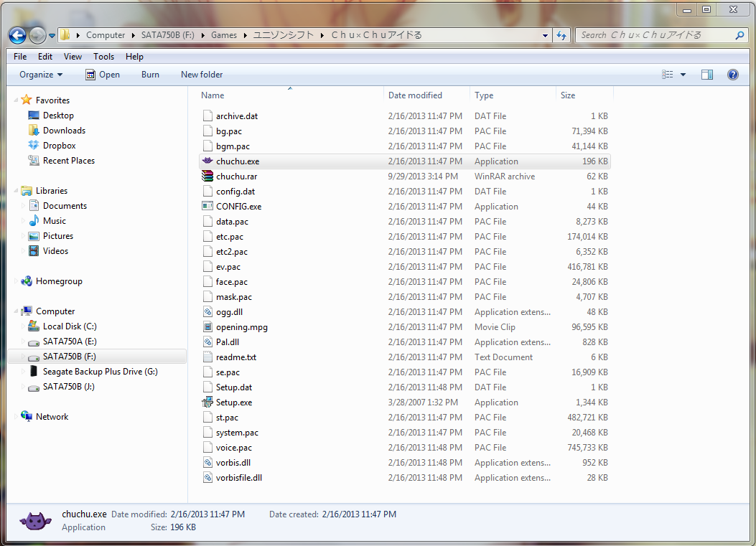Select the SATA750B (J:) drive icon
The image size is (756, 546).
point(34,387)
